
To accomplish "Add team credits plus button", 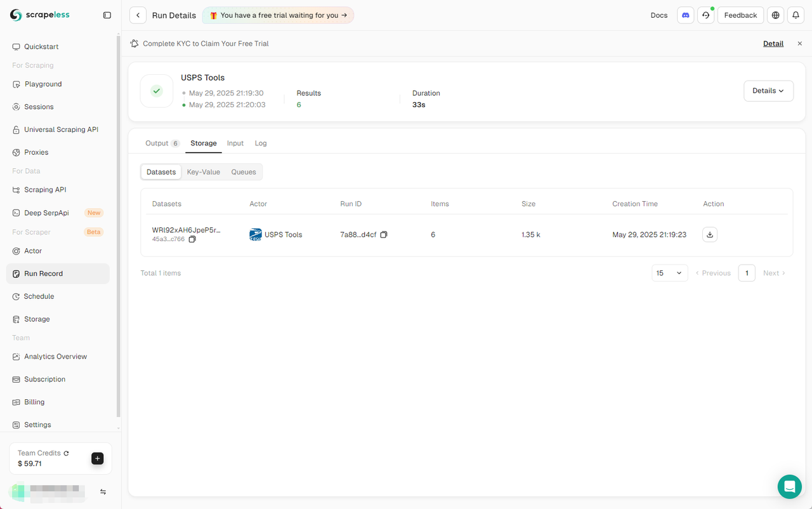I will (97, 458).
